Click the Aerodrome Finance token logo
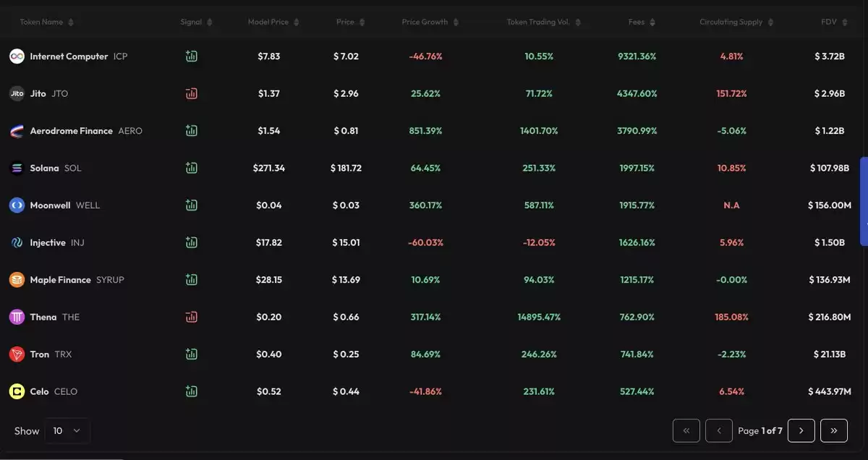Image resolution: width=868 pixels, height=460 pixels. coord(17,131)
